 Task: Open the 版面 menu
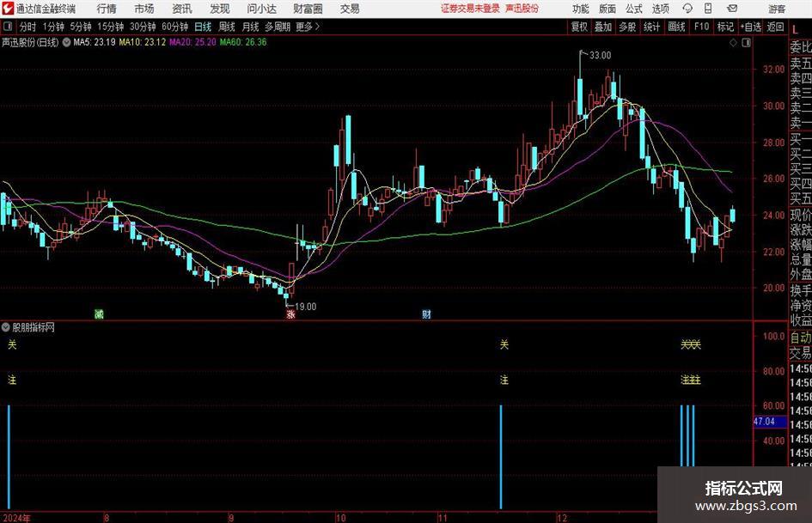pos(607,9)
